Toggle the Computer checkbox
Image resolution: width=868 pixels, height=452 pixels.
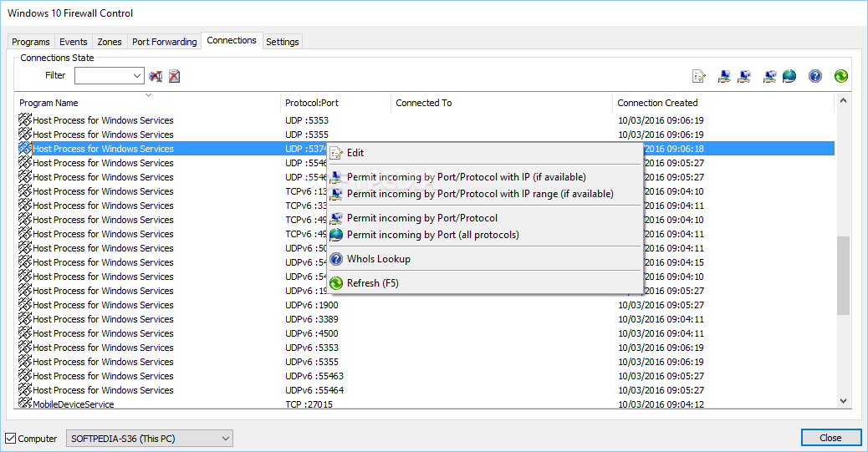coord(11,438)
